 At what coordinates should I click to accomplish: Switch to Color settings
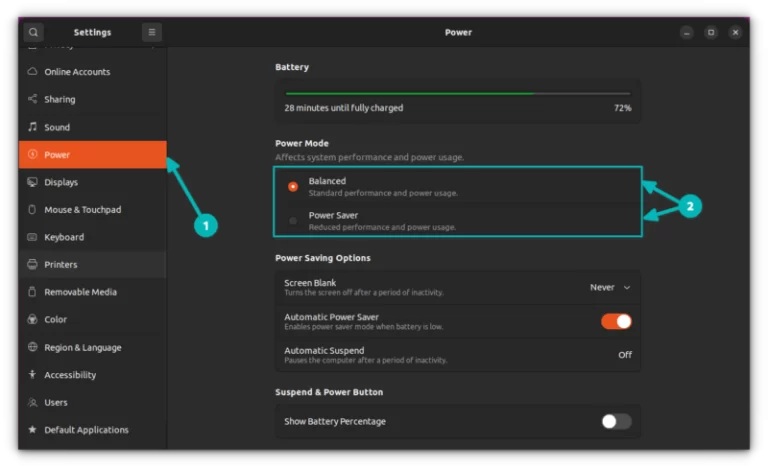click(x=93, y=319)
